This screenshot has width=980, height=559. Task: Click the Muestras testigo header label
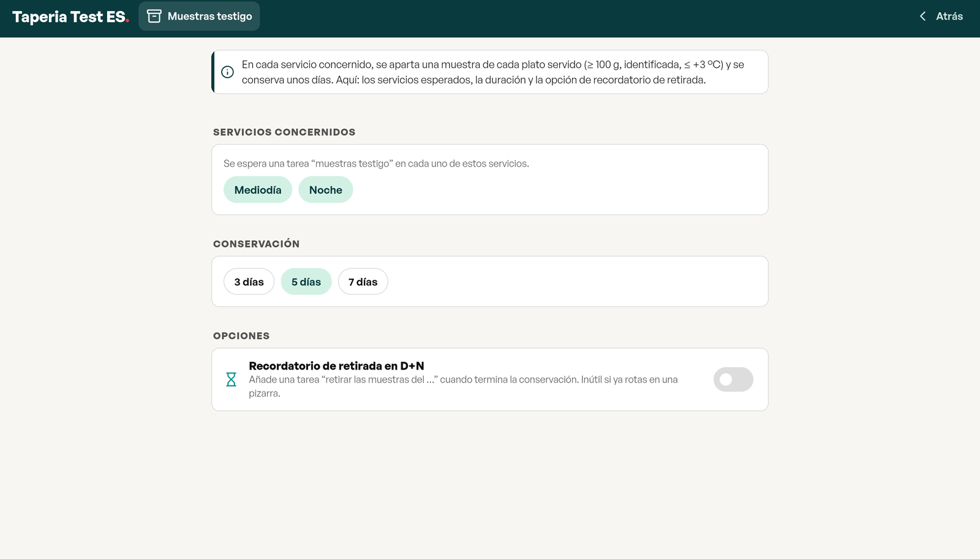(210, 17)
